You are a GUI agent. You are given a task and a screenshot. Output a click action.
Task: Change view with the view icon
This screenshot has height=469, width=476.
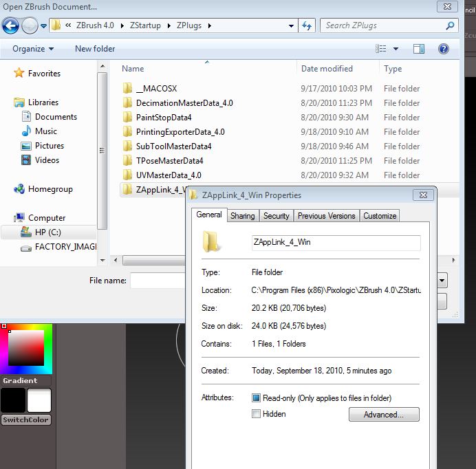pyautogui.click(x=381, y=49)
